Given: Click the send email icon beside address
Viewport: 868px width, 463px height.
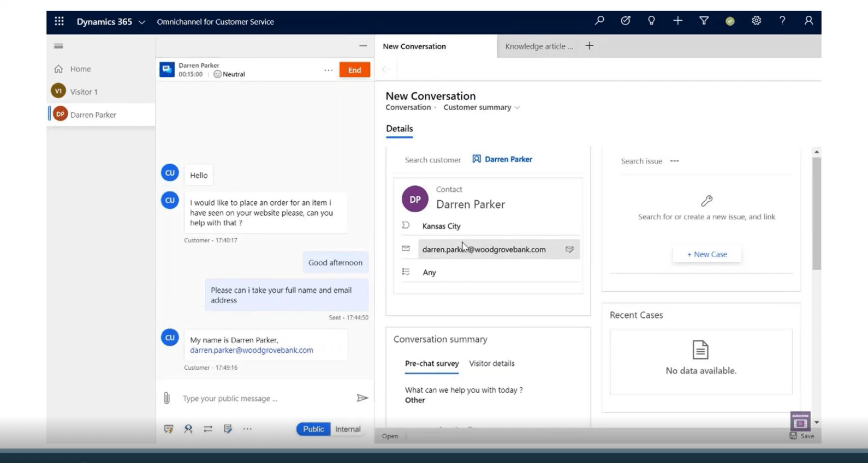Looking at the screenshot, I should coord(569,249).
